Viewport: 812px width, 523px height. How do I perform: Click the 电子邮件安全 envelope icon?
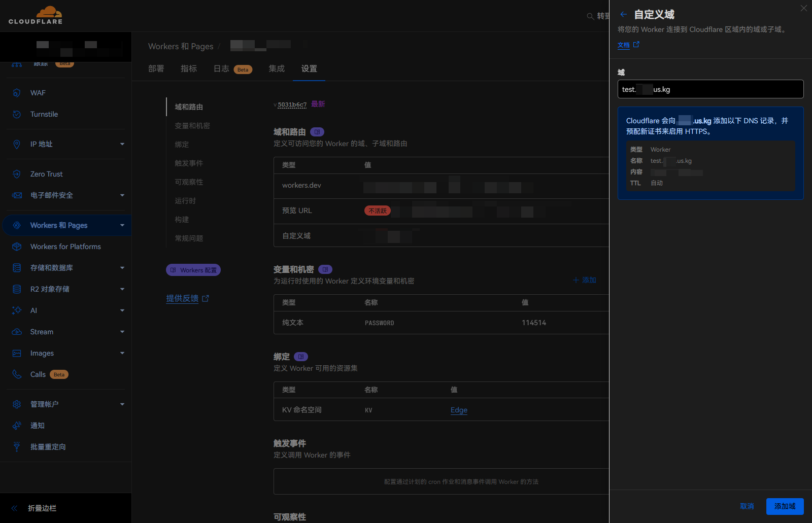(x=17, y=195)
